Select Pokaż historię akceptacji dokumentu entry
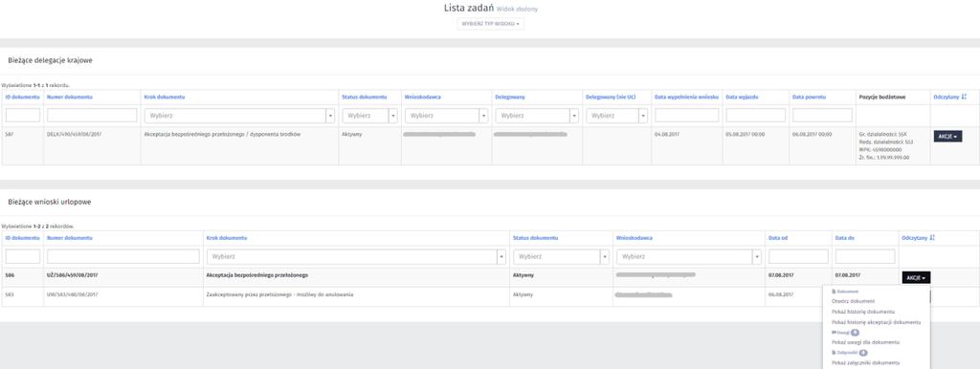The height and width of the screenshot is (369, 980). (x=877, y=322)
